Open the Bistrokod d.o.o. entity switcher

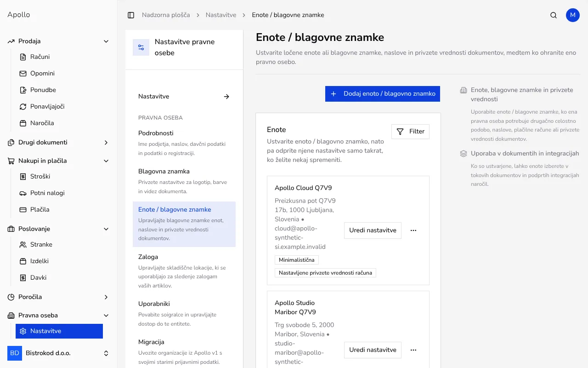(59, 353)
